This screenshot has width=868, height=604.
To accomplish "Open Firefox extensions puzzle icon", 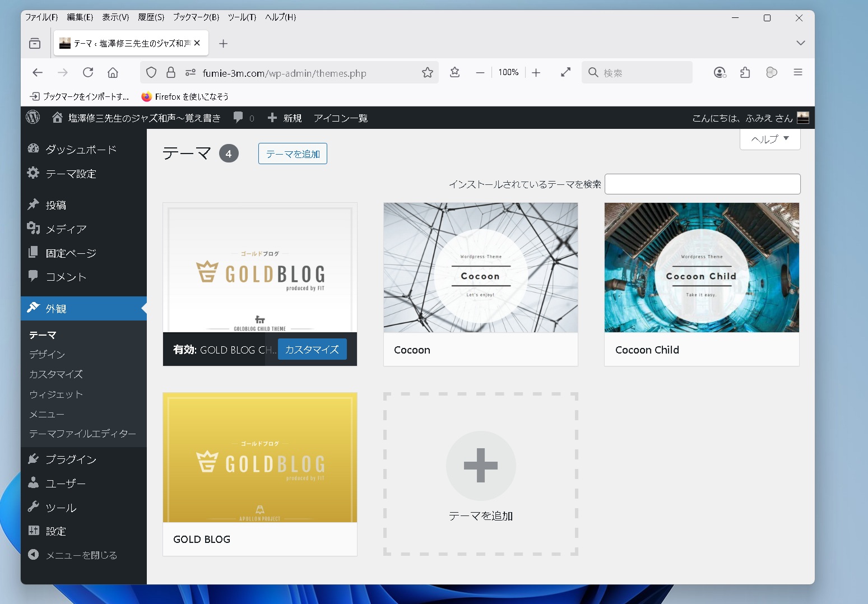I will click(745, 72).
